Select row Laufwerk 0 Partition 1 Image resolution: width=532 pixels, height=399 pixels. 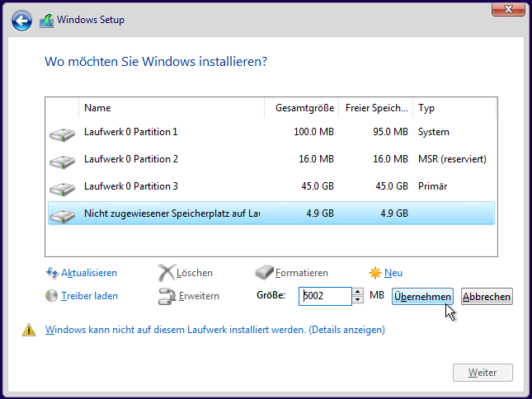point(271,132)
